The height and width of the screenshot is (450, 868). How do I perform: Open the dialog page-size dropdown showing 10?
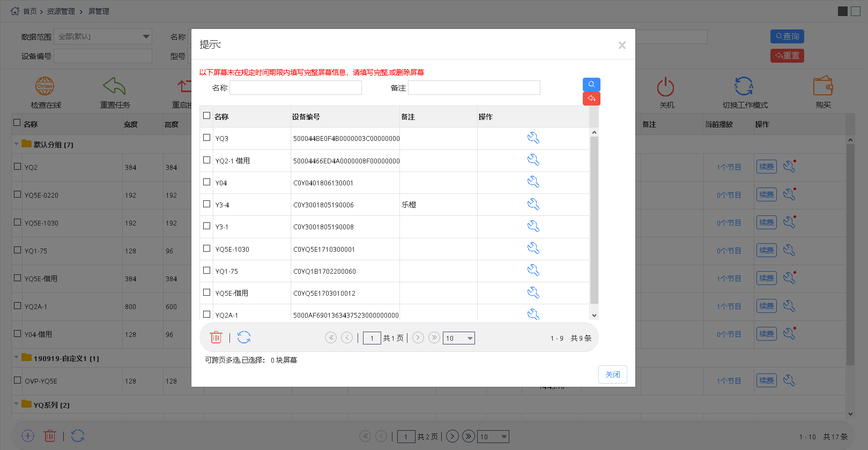click(x=459, y=338)
